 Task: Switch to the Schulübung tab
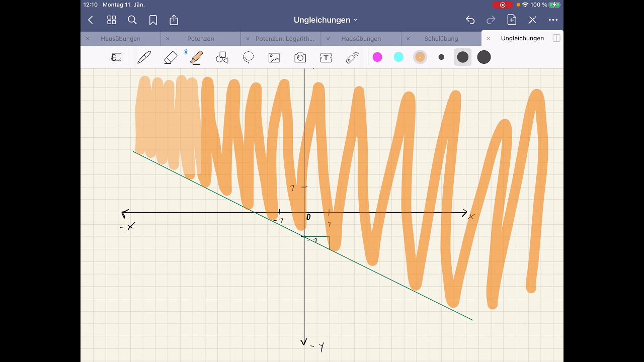[x=441, y=39]
